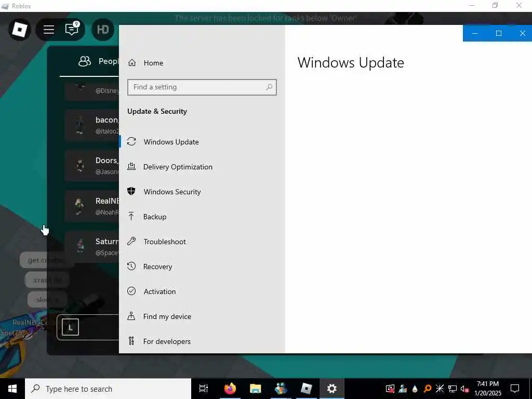
Task: Open the clock showing 7:41 PM
Action: pos(488,389)
